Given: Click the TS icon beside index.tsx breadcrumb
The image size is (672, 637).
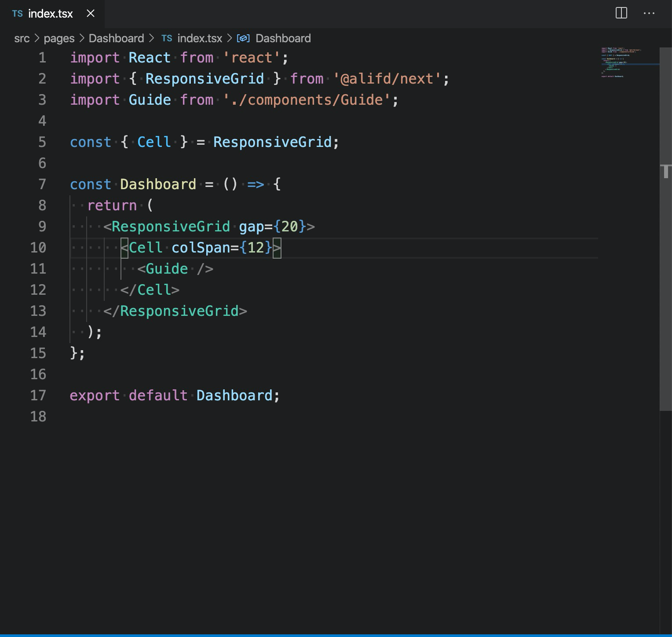Looking at the screenshot, I should [x=167, y=38].
